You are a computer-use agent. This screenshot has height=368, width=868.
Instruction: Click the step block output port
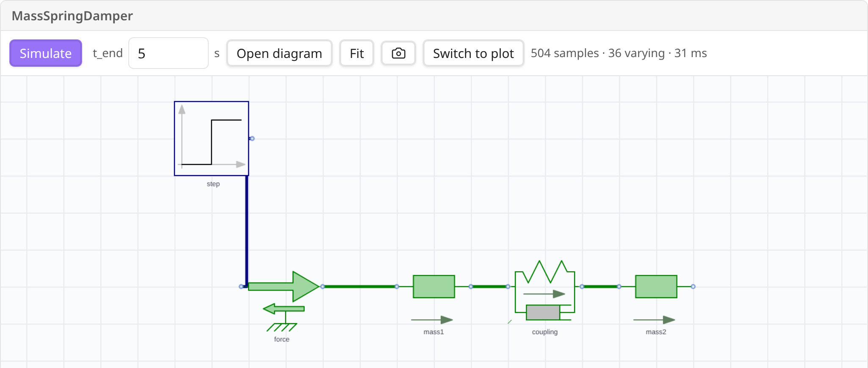coord(252,138)
